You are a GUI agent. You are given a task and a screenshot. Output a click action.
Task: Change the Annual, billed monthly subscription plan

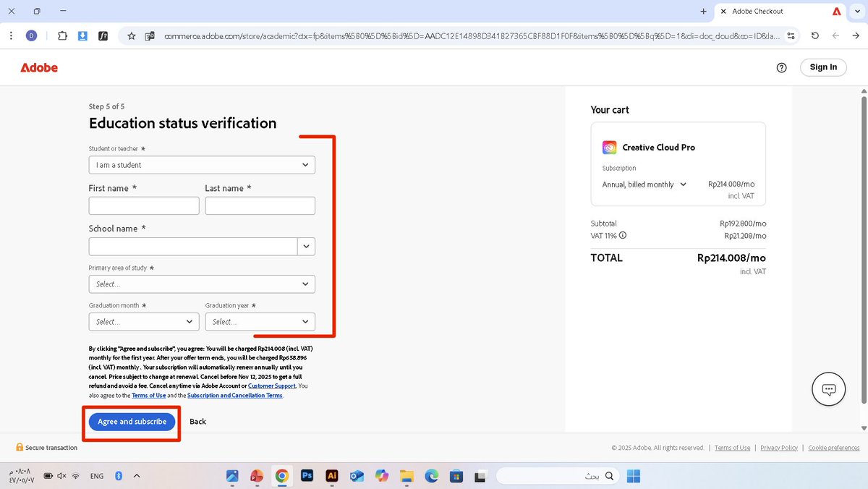[x=644, y=184]
